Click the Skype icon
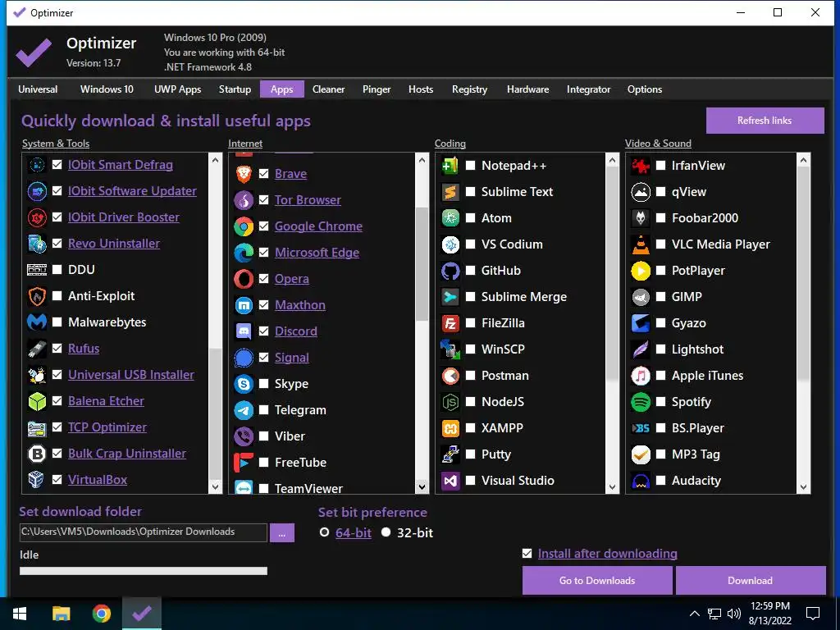The width and height of the screenshot is (840, 630). tap(244, 384)
